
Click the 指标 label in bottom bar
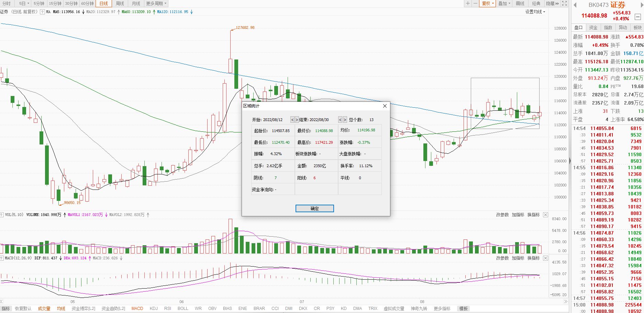6,309
